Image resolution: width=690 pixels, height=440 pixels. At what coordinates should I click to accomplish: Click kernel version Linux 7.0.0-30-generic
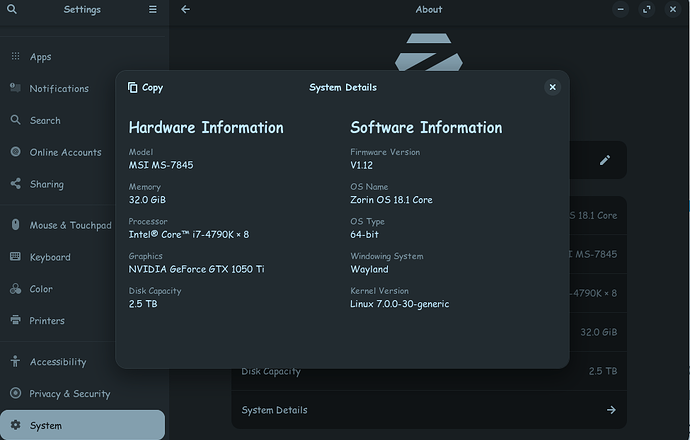tap(400, 304)
